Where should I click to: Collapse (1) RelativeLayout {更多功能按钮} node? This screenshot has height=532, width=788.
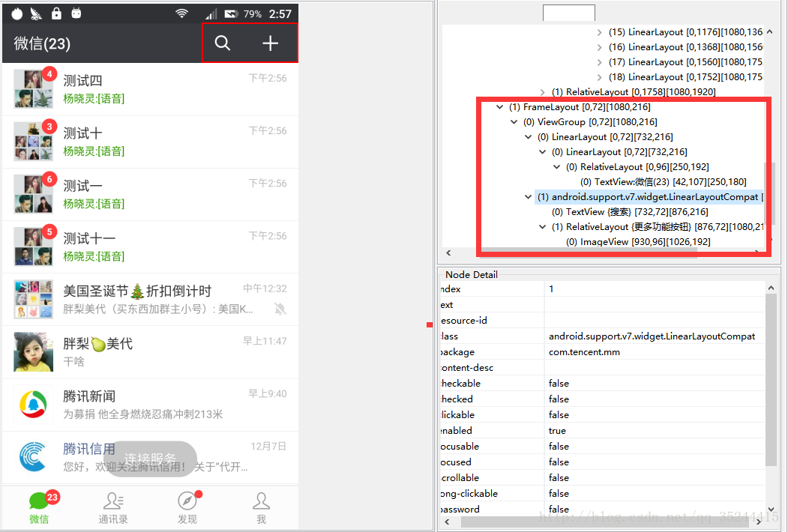point(542,227)
